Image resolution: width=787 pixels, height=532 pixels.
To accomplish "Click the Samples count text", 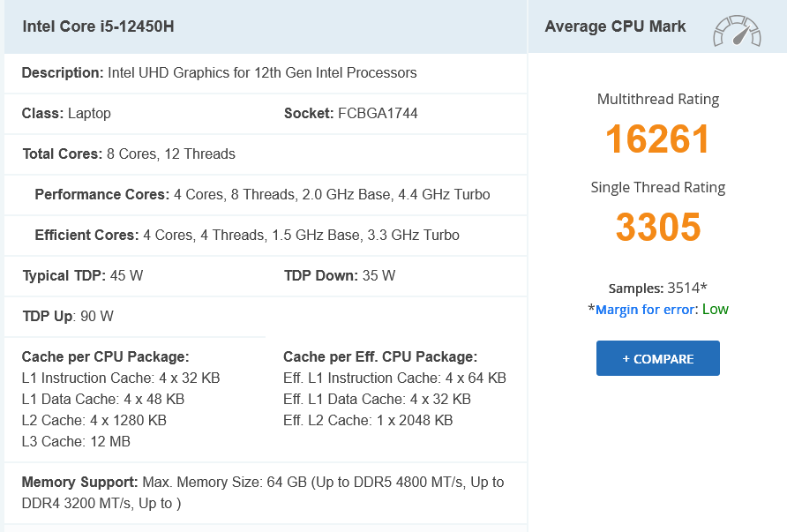I will point(657,288).
